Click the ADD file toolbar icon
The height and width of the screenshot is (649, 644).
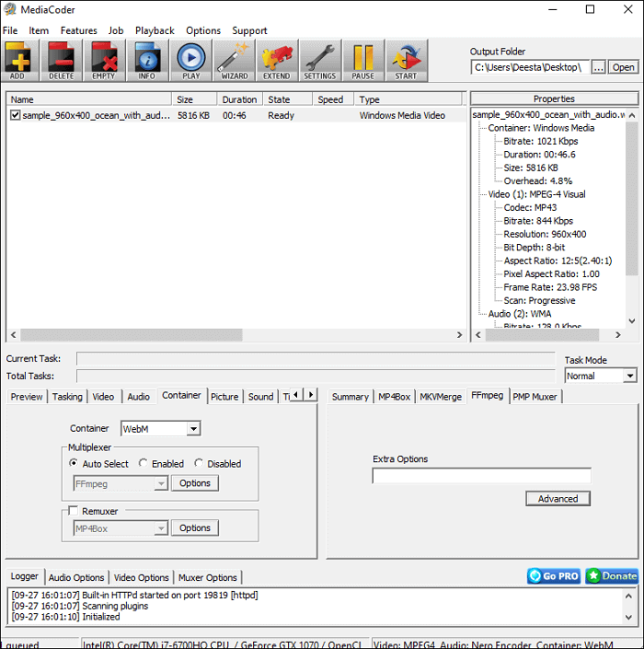[x=18, y=60]
